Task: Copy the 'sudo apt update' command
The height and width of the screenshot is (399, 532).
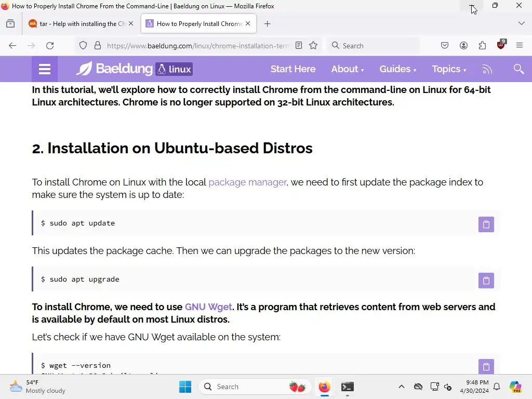Action: [x=486, y=224]
